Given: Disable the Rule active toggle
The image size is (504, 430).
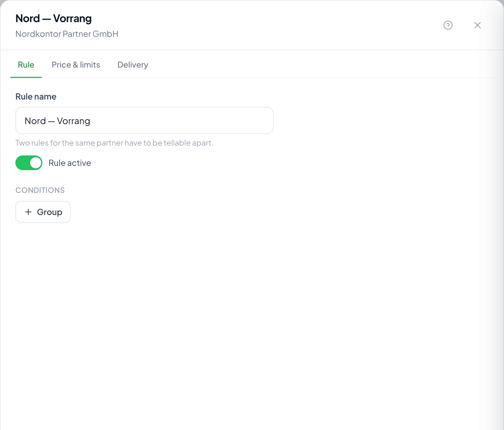Looking at the screenshot, I should point(29,163).
